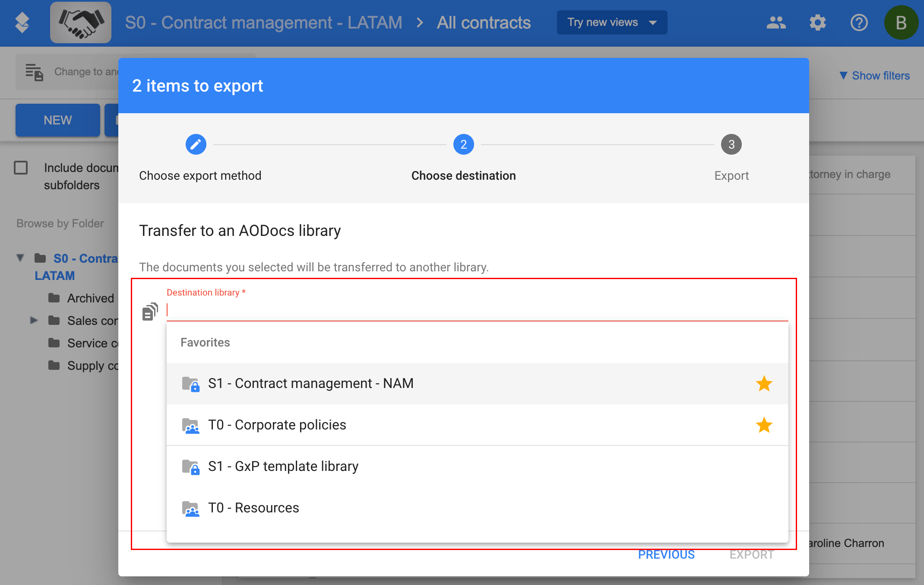Click the S0 - Contract management - LATAM breadcrumb

point(263,22)
